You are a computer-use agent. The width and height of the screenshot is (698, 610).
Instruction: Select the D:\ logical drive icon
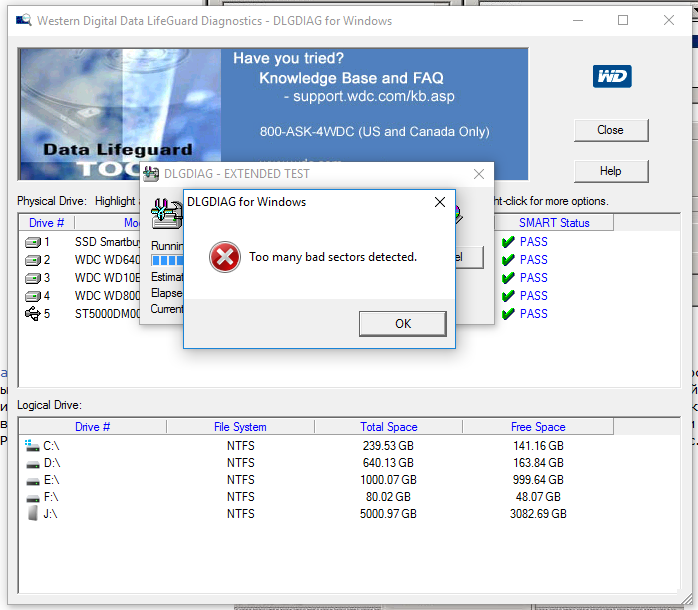(x=32, y=464)
